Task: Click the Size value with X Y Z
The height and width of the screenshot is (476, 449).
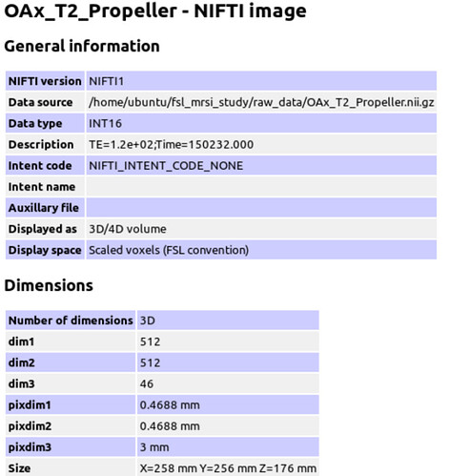Action: point(228,468)
